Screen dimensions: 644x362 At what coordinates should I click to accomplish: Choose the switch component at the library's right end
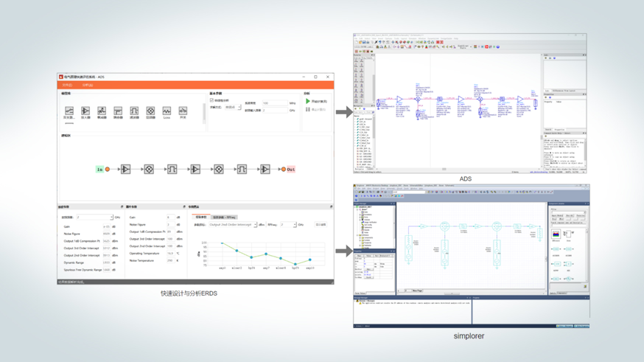pos(183,111)
